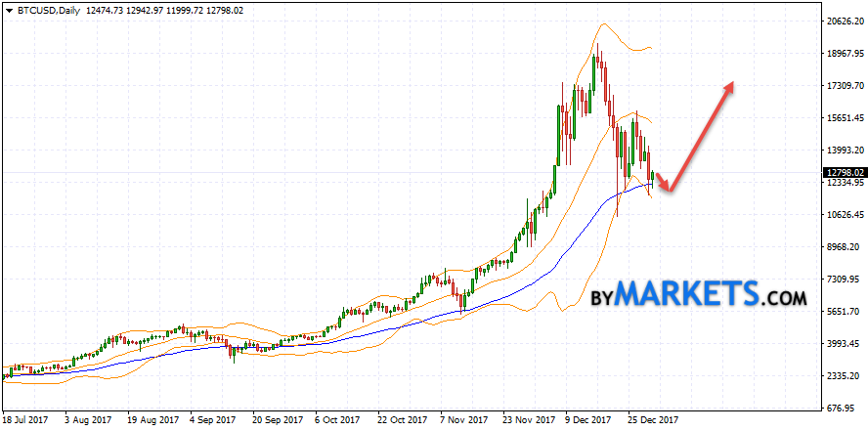The image size is (868, 431).
Task: Select the 7 Nov 2017 date label
Action: [464, 419]
